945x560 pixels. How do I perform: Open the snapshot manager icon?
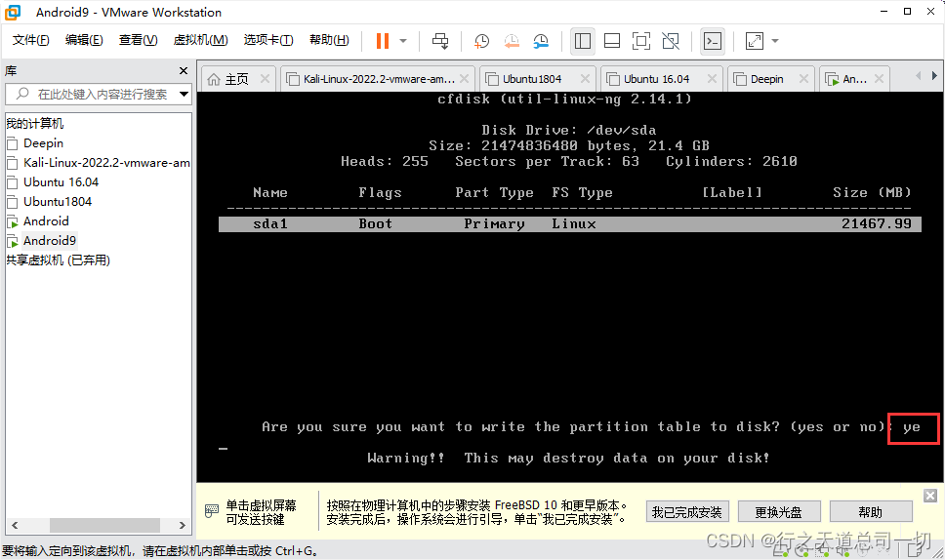pyautogui.click(x=541, y=41)
